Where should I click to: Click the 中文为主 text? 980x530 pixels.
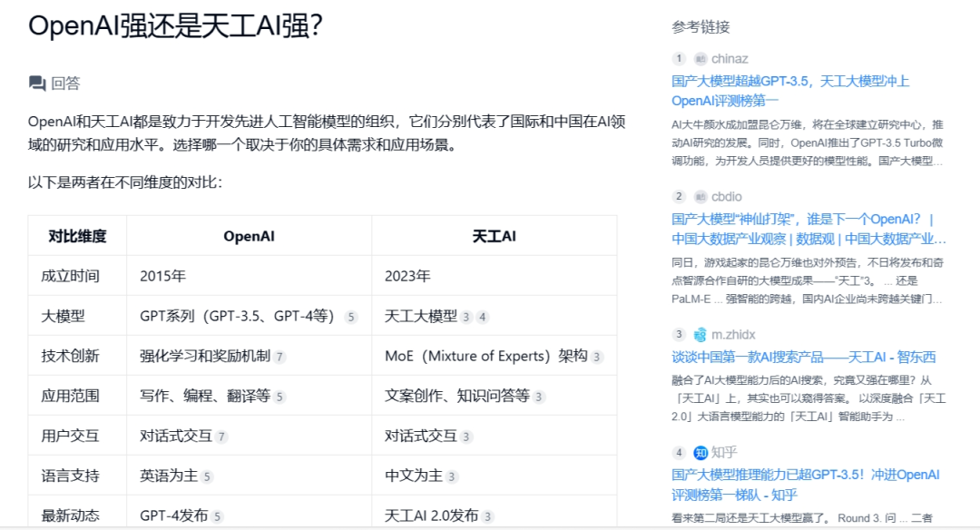click(x=414, y=476)
